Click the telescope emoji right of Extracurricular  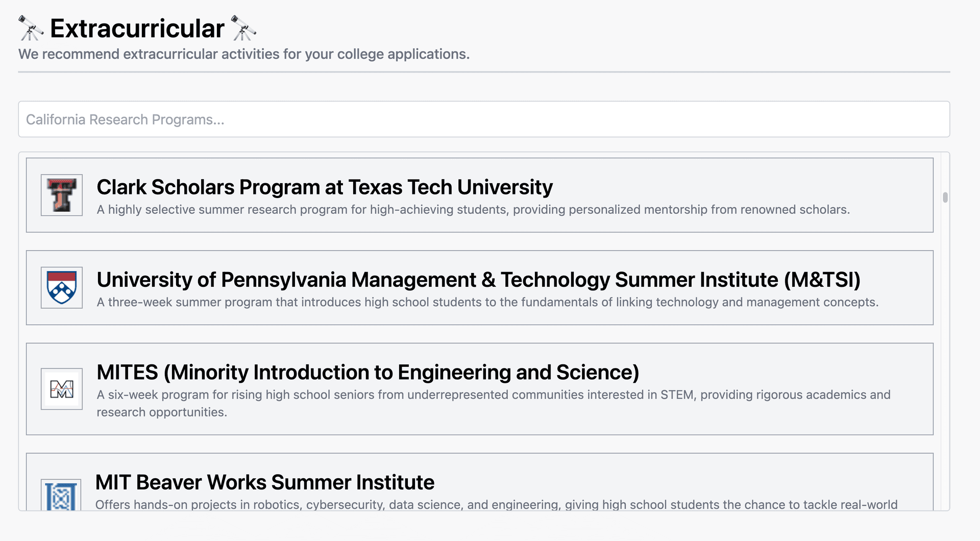tap(243, 28)
